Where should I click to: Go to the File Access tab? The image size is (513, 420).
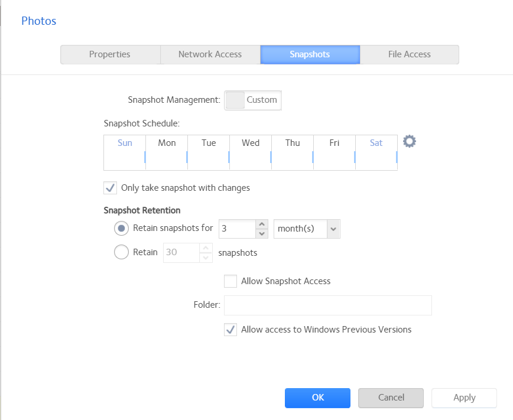409,54
